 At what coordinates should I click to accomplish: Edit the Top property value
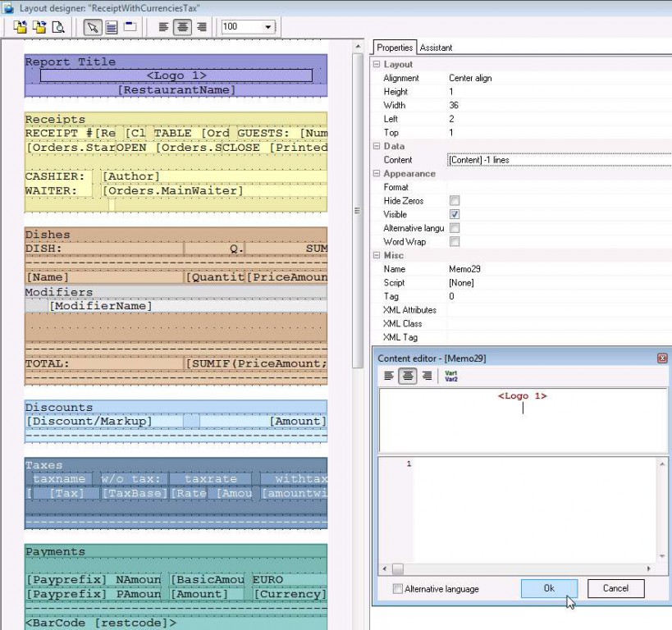560,133
